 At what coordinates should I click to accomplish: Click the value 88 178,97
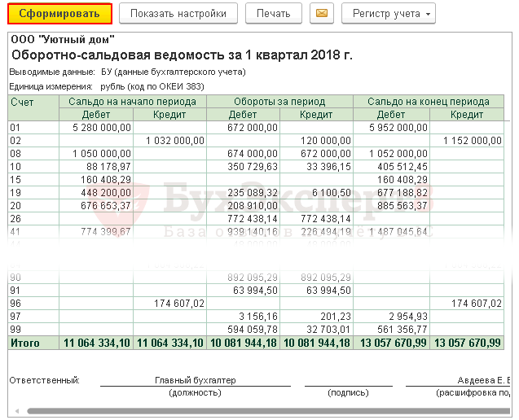pyautogui.click(x=108, y=166)
